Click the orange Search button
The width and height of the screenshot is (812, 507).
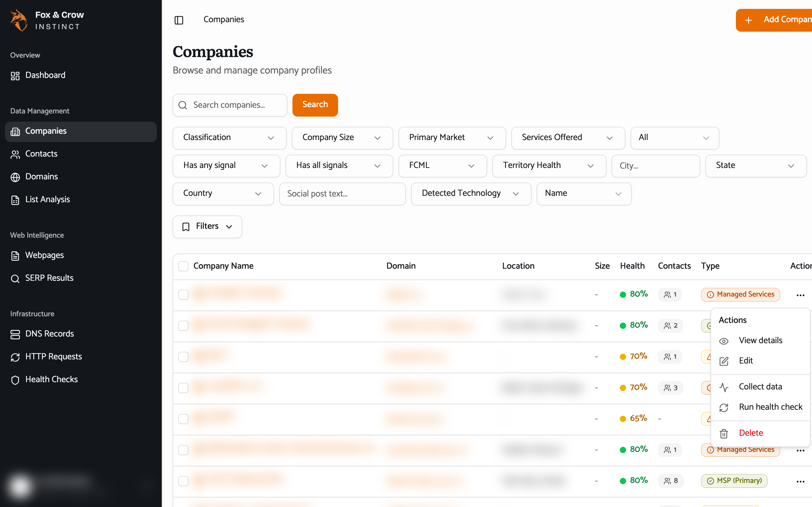tap(315, 105)
